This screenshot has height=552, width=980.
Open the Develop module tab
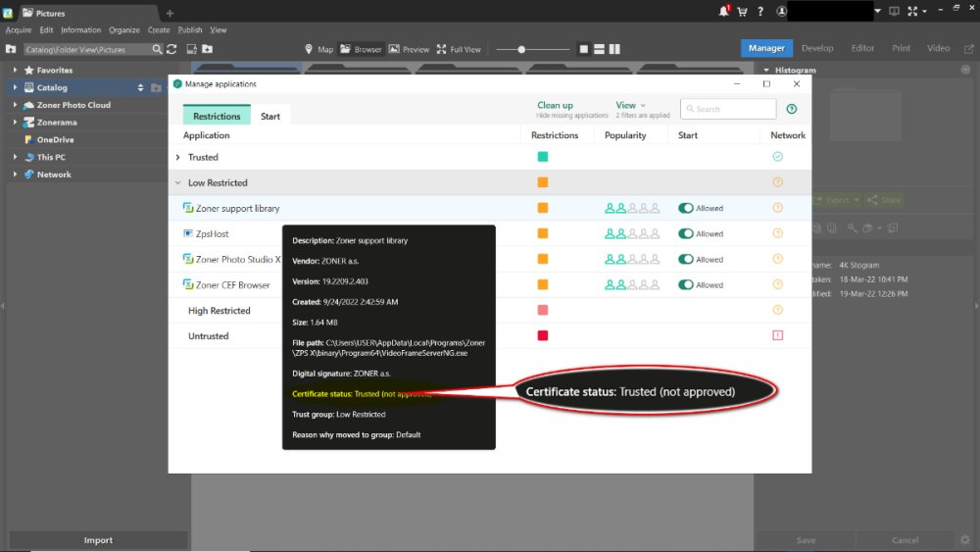point(817,48)
